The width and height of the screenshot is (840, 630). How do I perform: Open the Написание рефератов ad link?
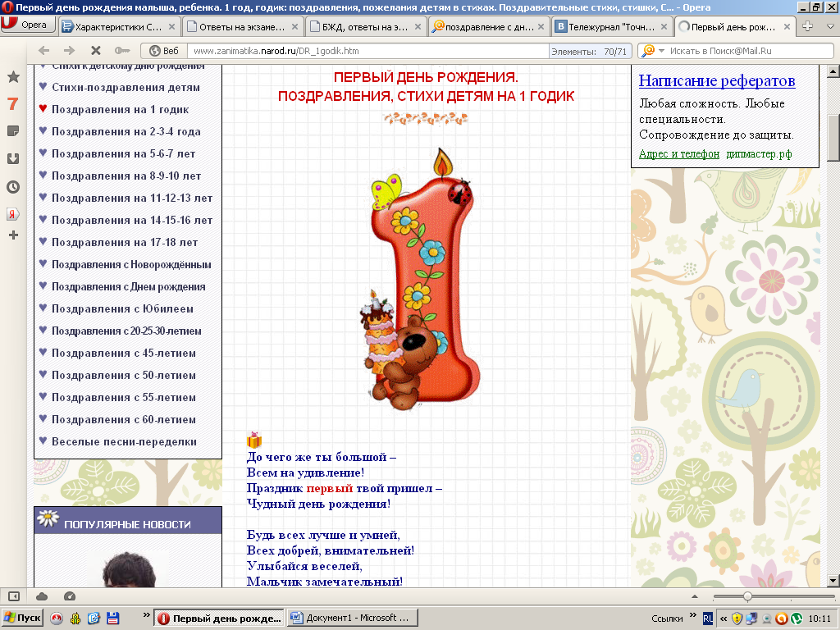pyautogui.click(x=717, y=81)
